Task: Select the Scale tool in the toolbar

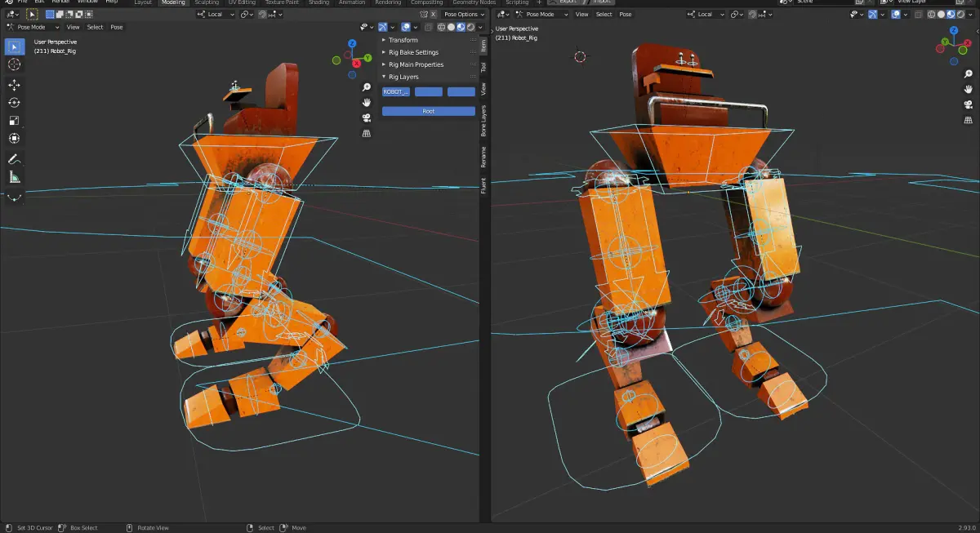Action: pyautogui.click(x=15, y=121)
